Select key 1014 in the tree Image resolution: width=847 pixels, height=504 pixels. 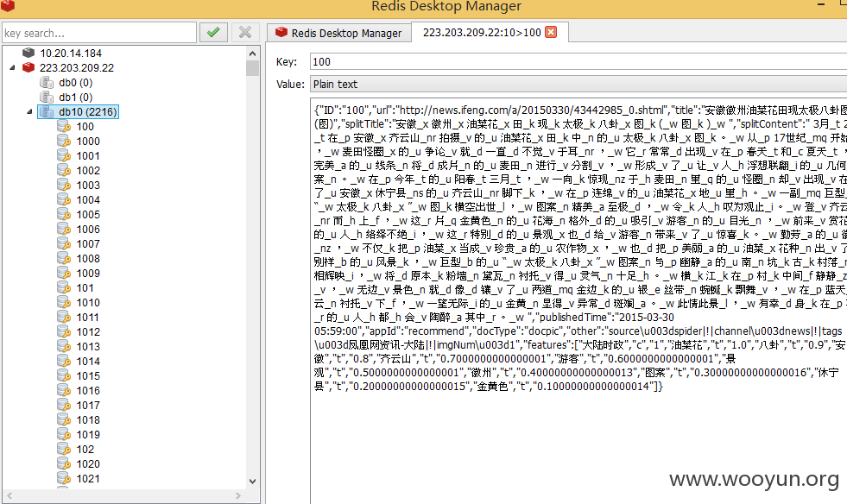88,362
